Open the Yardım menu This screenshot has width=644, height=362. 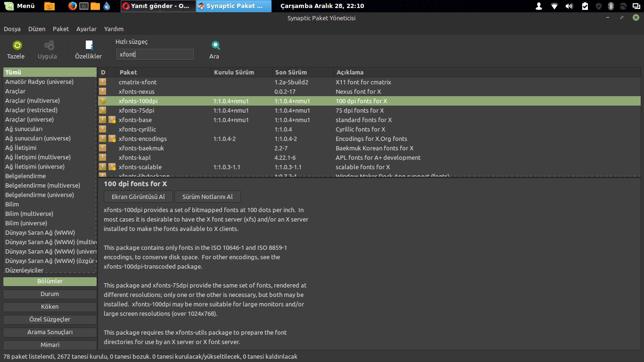(x=114, y=29)
